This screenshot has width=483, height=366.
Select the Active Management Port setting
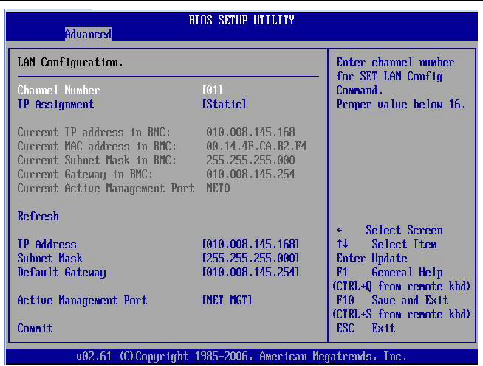pyautogui.click(x=82, y=300)
